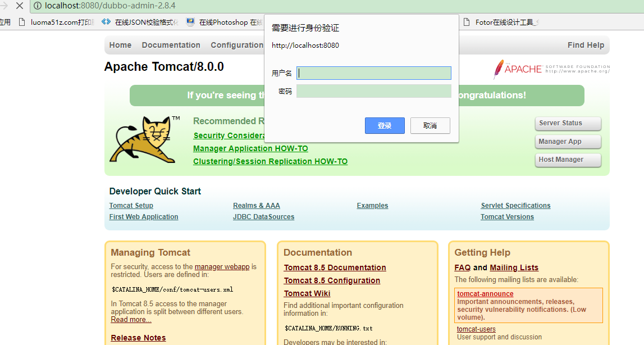Open the Fotor bookmark page icon
Screen dimensions: 644x345
click(x=467, y=22)
